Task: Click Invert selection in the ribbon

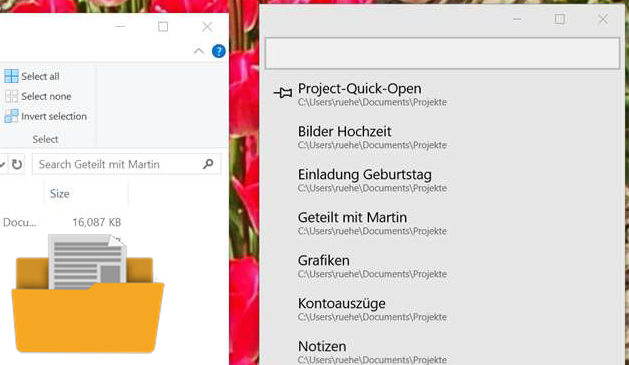Action: click(x=45, y=116)
